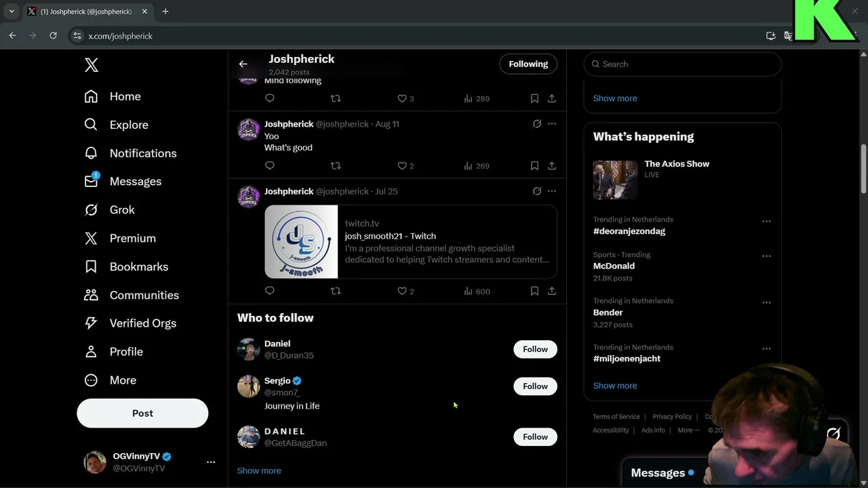Open Notifications in the sidebar
868x488 pixels.
pyautogui.click(x=130, y=153)
